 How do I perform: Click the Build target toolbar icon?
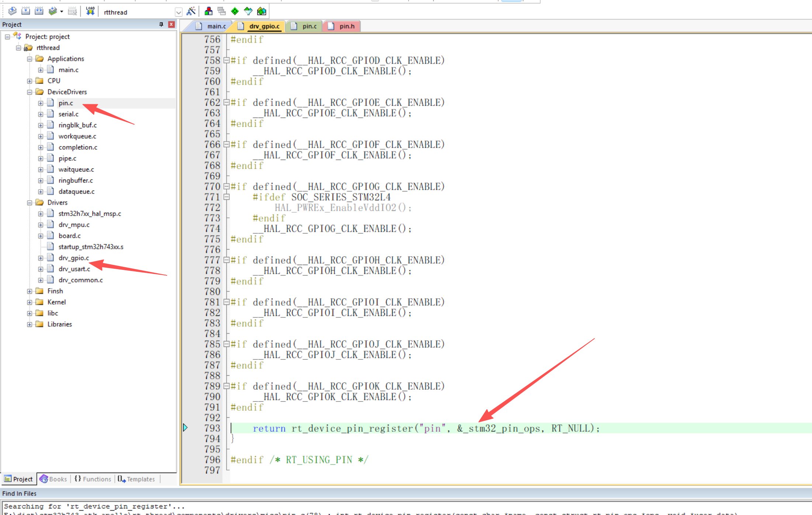[x=25, y=11]
